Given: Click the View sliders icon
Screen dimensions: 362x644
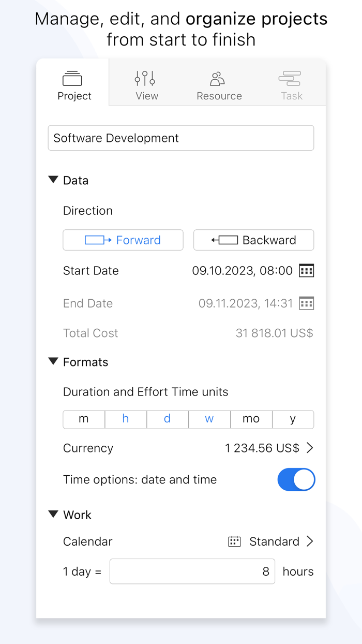Looking at the screenshot, I should pos(145,78).
